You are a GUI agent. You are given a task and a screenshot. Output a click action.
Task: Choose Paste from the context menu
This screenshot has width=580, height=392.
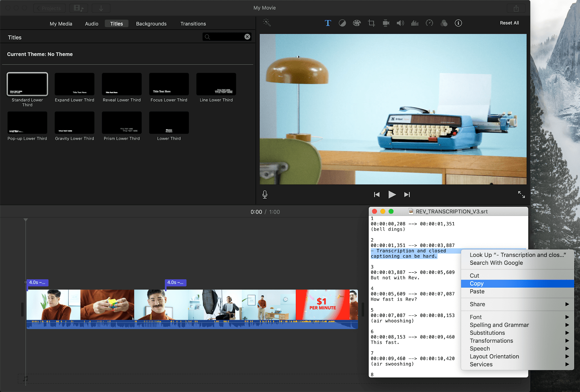(518, 292)
